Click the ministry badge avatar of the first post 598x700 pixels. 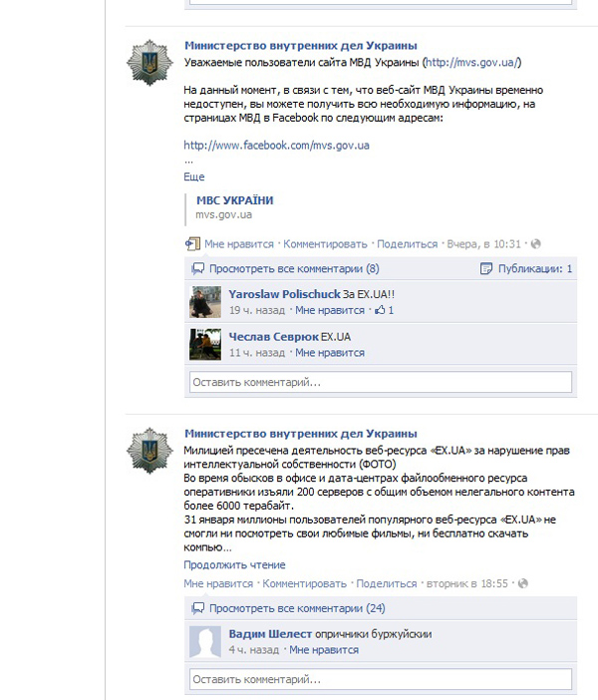(x=149, y=62)
